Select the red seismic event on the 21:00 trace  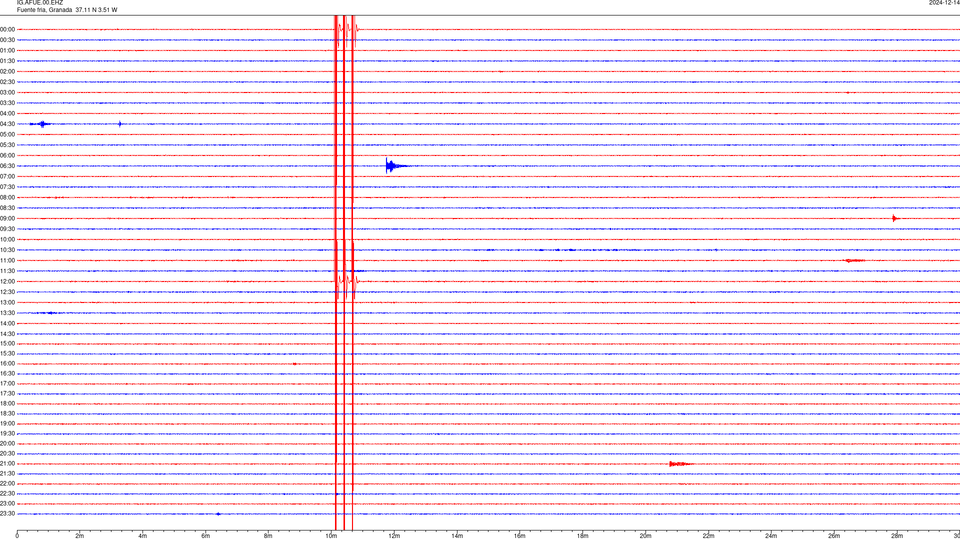coord(680,464)
